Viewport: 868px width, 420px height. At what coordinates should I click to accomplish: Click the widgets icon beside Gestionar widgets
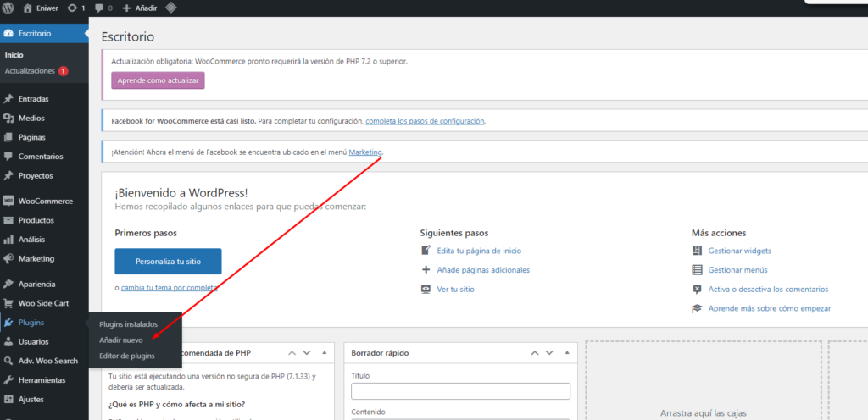pos(697,251)
